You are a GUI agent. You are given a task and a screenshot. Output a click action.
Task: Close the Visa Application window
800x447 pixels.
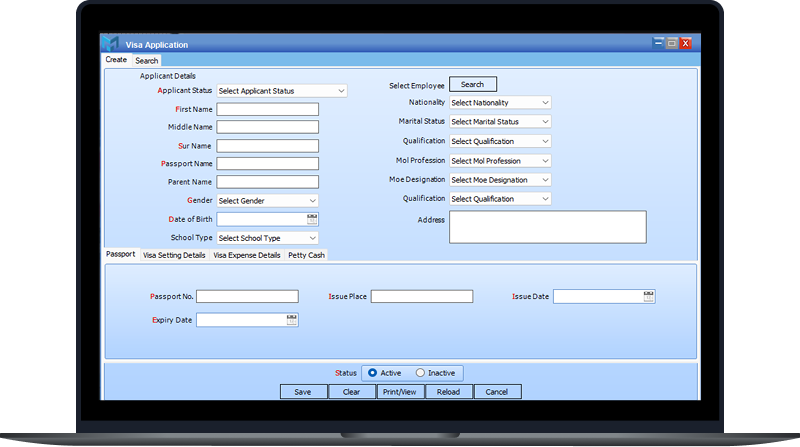pos(686,43)
